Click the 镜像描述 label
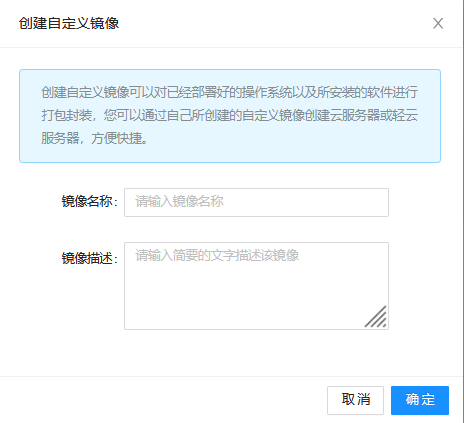Screen dimensions: 464x423 (89, 258)
